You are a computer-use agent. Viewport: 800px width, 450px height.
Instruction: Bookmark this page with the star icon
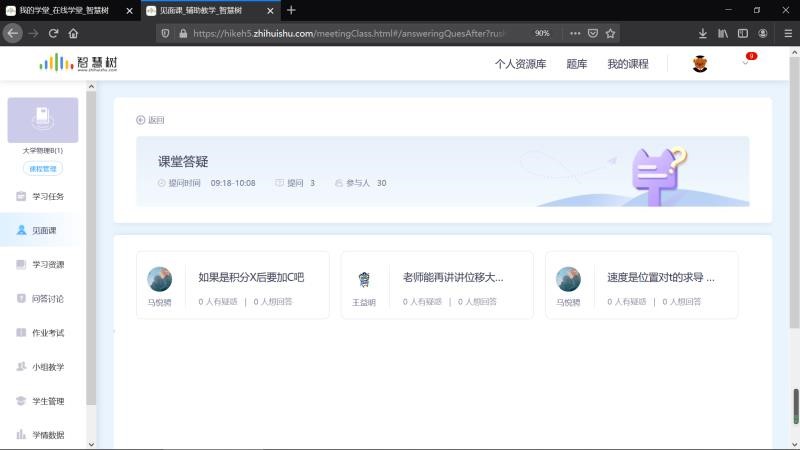point(611,33)
